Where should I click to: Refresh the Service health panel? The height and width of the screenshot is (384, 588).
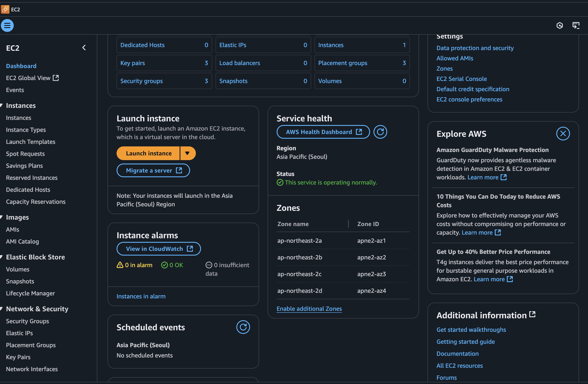pyautogui.click(x=380, y=132)
